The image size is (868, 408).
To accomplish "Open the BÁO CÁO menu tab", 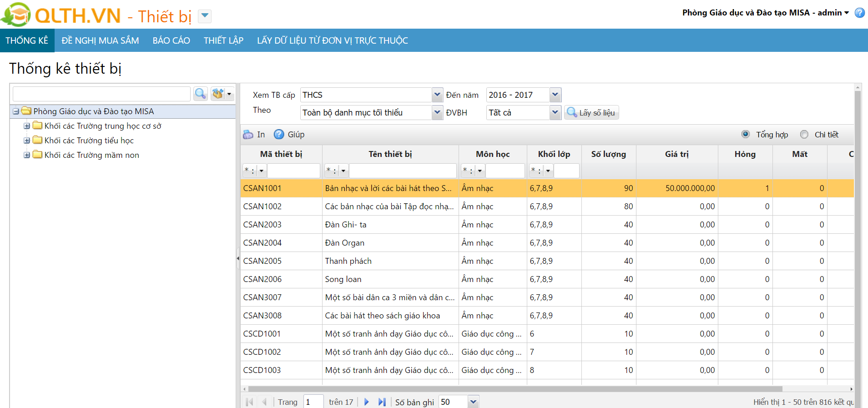I will click(171, 40).
